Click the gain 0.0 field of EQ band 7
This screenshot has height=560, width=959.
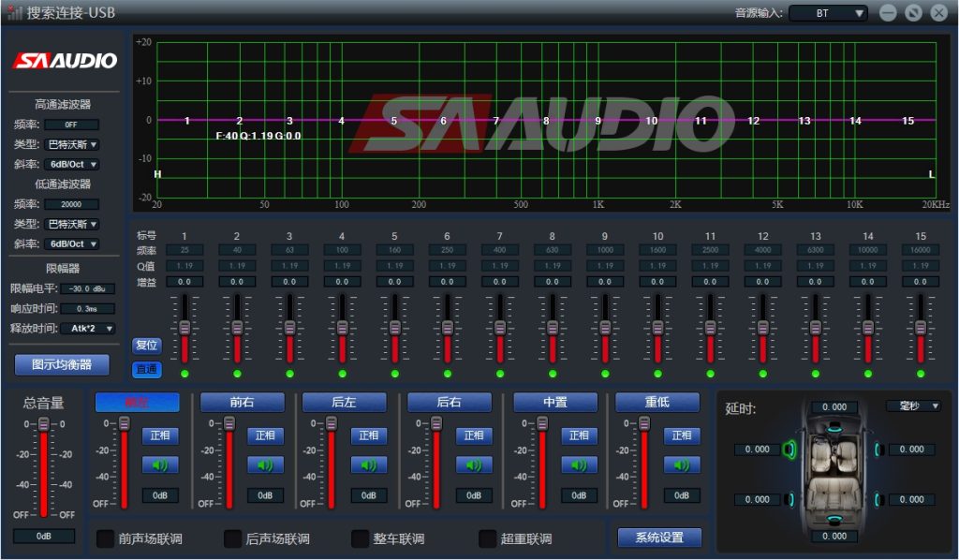coord(500,282)
